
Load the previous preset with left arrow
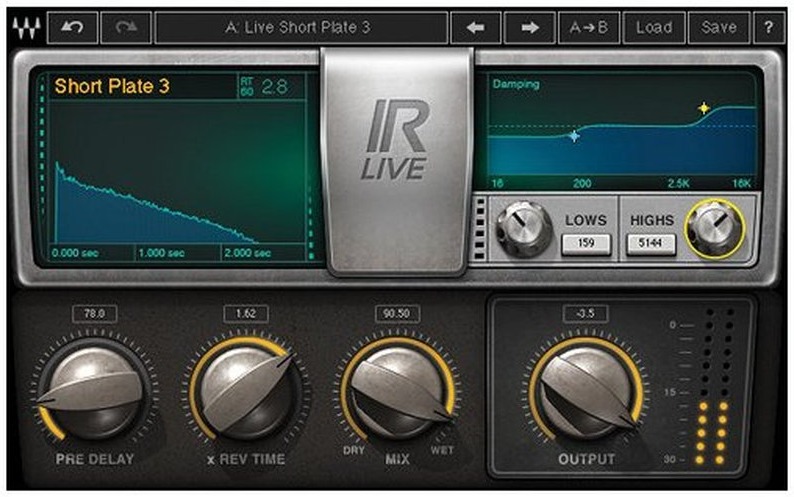(475, 27)
